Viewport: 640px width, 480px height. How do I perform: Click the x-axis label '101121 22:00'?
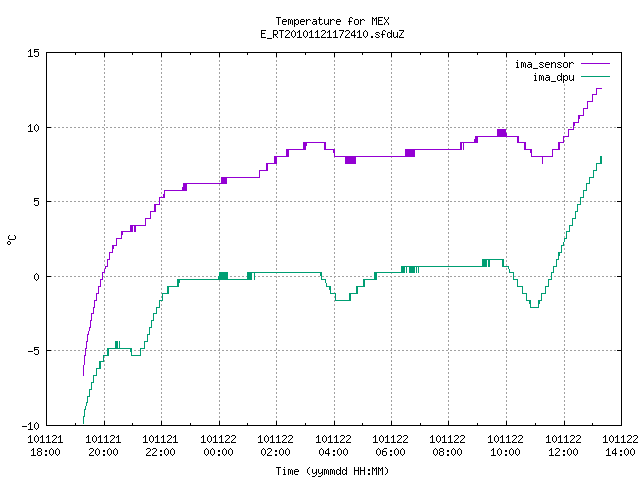point(160,446)
